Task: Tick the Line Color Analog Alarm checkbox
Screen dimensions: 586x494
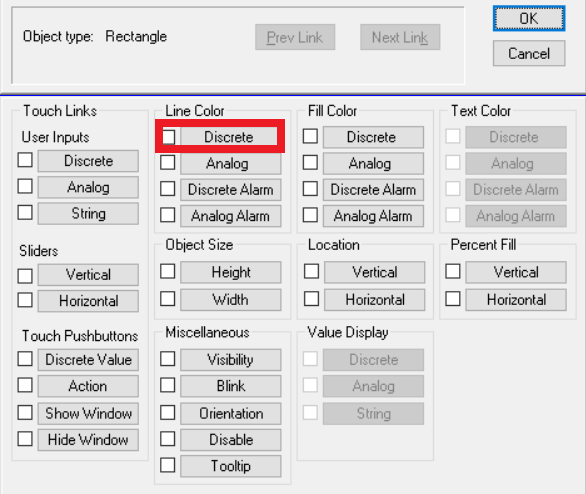Action: (x=167, y=215)
